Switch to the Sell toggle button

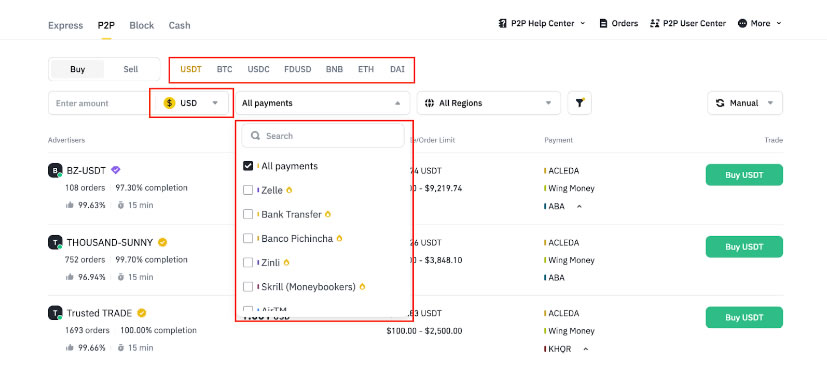[x=131, y=69]
